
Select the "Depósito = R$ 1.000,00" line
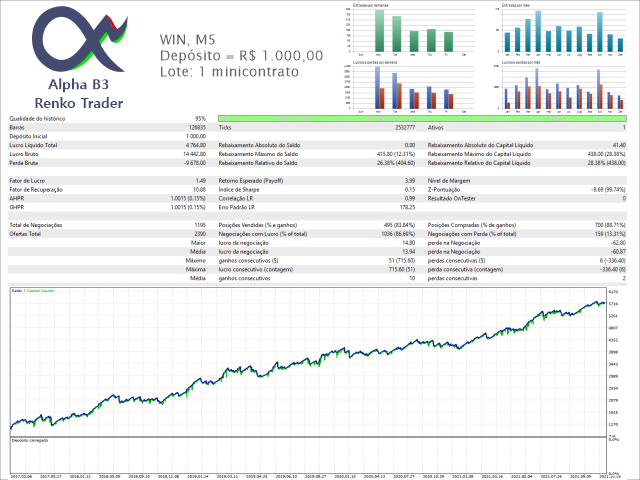click(241, 56)
